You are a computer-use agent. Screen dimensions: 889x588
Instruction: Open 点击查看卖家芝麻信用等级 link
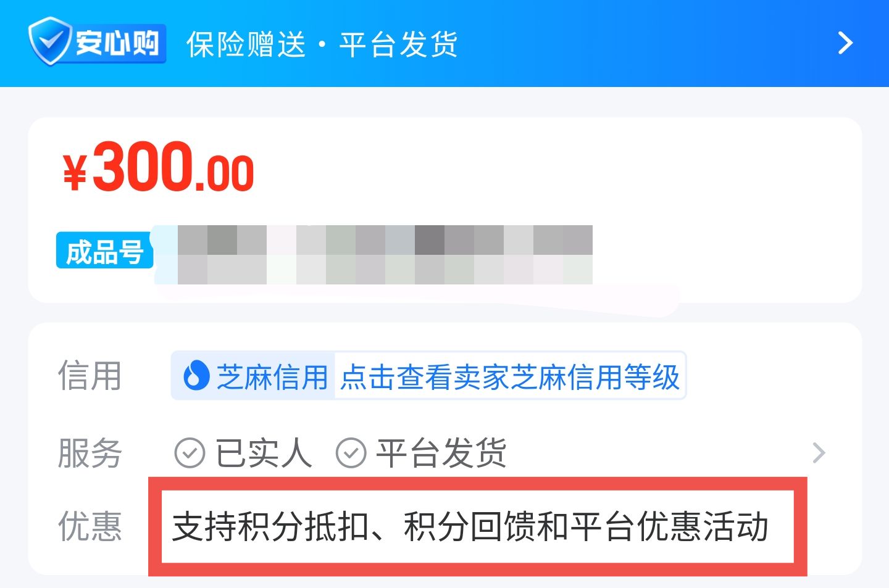(509, 377)
